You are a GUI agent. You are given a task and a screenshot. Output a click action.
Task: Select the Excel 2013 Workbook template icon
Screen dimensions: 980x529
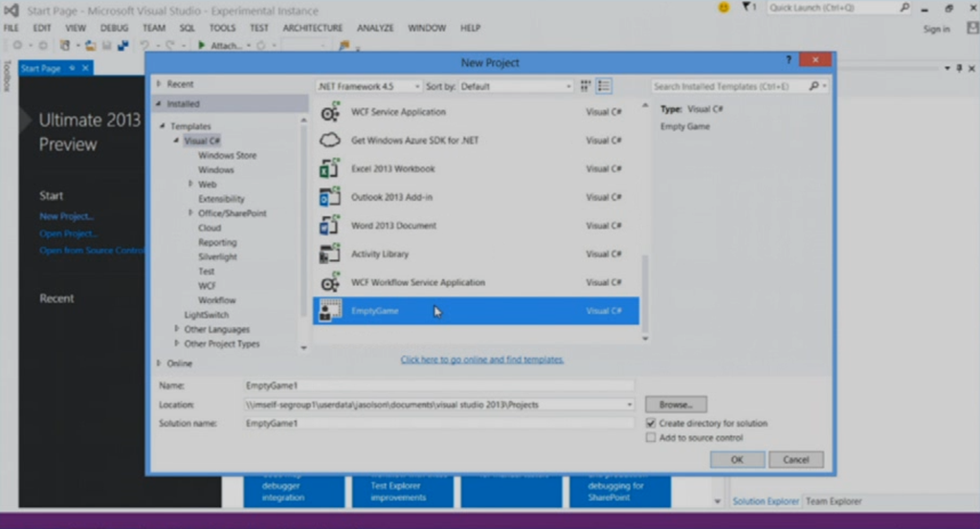pos(330,168)
